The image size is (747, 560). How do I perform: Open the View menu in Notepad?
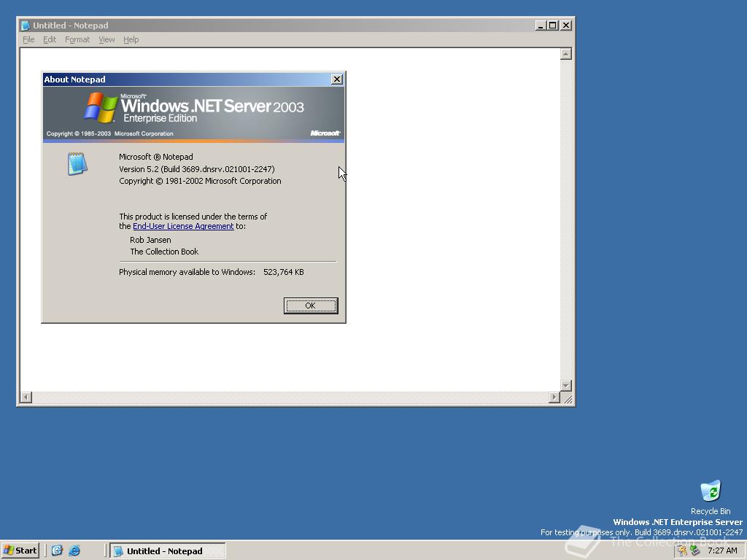[107, 39]
